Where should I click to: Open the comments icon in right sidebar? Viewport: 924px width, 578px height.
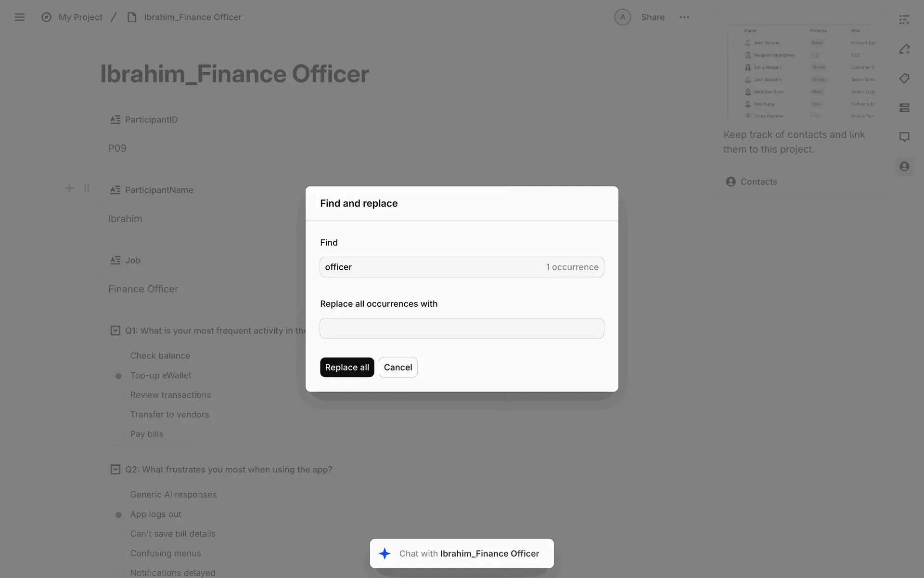coord(904,137)
